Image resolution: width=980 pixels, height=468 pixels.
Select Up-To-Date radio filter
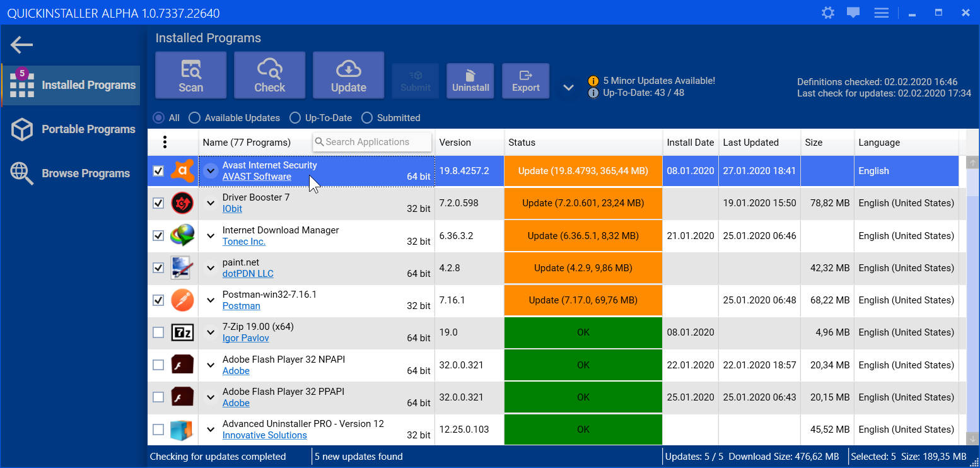(x=295, y=118)
